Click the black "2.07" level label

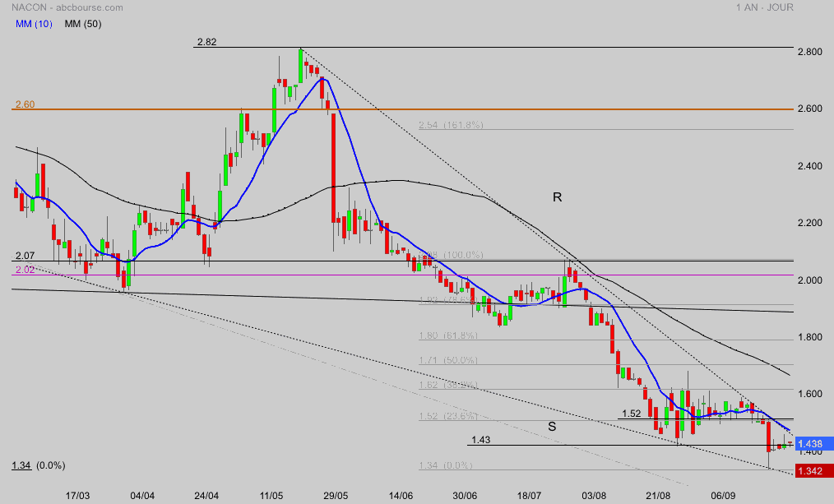(25, 256)
